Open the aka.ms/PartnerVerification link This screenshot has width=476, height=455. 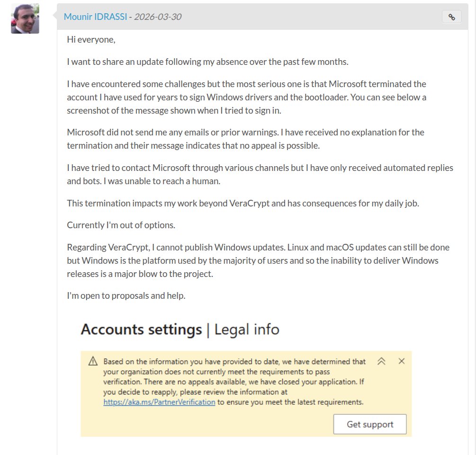pyautogui.click(x=160, y=402)
